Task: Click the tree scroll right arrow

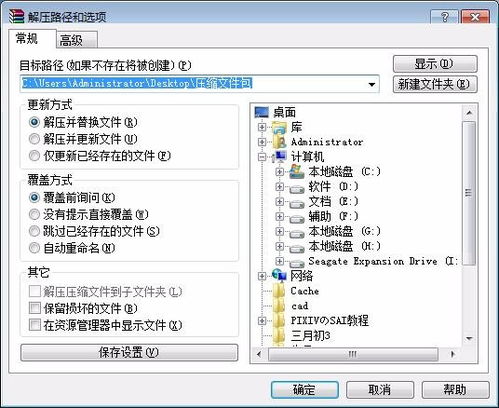Action: [452, 354]
